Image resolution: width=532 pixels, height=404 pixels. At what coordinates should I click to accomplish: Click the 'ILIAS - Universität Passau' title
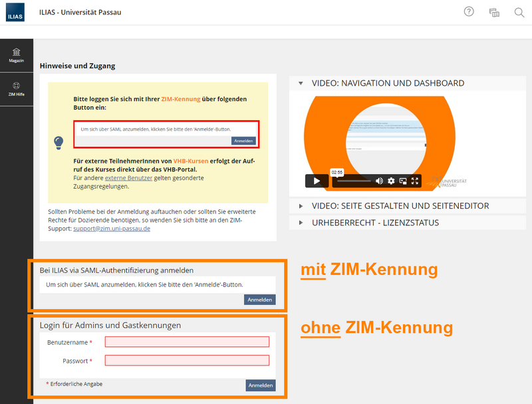click(80, 12)
